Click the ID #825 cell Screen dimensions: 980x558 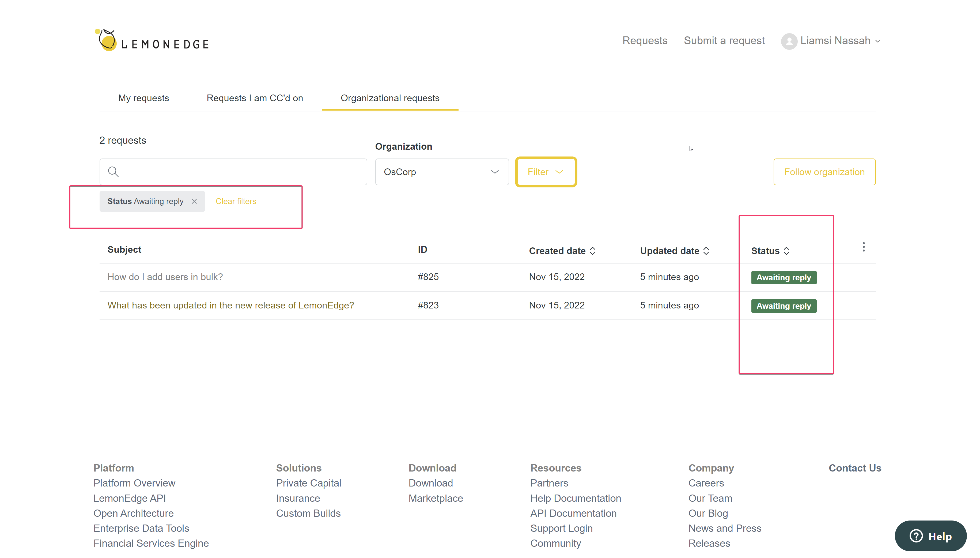[428, 277]
